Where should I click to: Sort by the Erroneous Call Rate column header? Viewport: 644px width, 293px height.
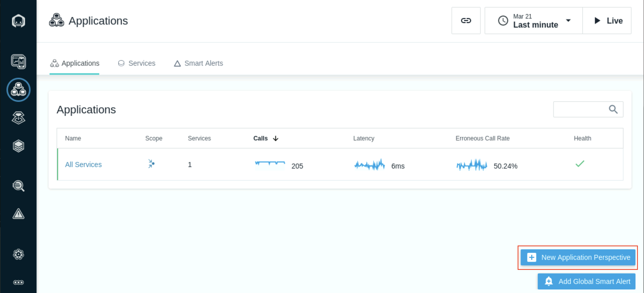[x=482, y=138]
